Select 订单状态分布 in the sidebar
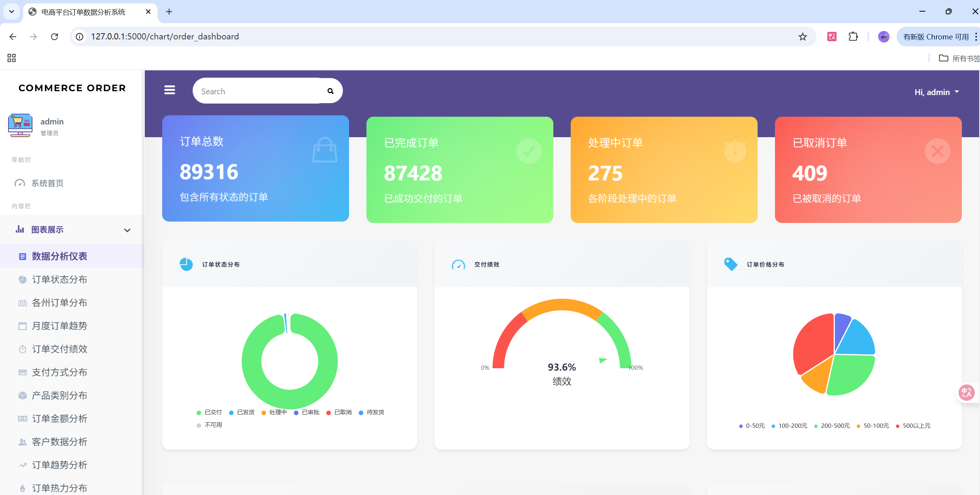The height and width of the screenshot is (495, 980). [59, 279]
